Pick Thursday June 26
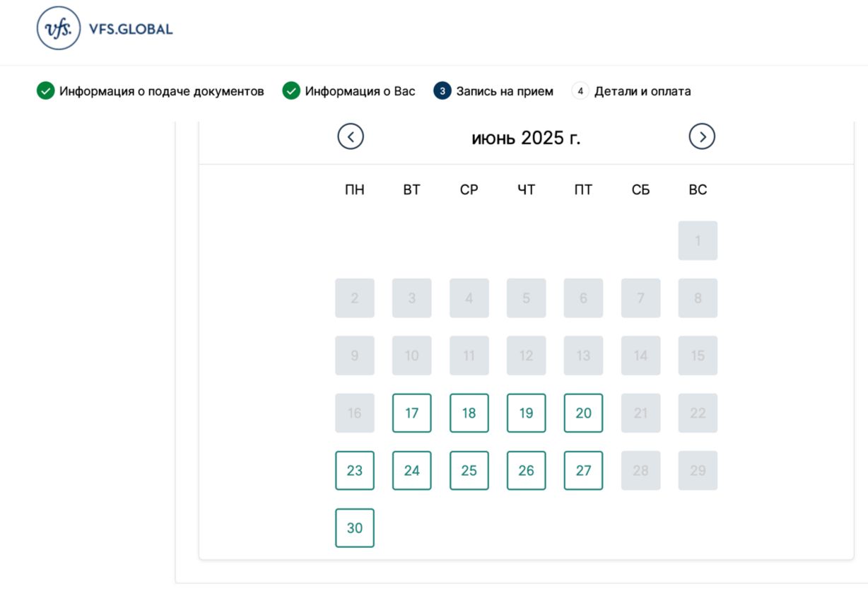This screenshot has height=591, width=868. [527, 470]
